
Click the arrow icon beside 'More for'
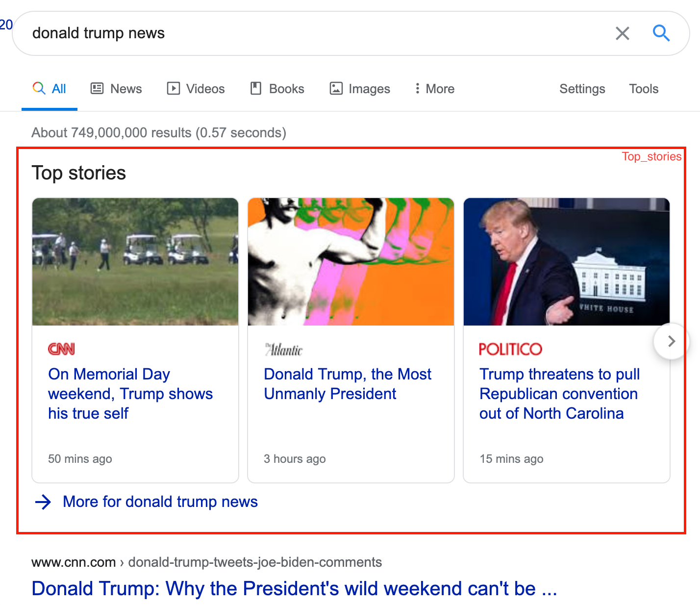[x=43, y=502]
